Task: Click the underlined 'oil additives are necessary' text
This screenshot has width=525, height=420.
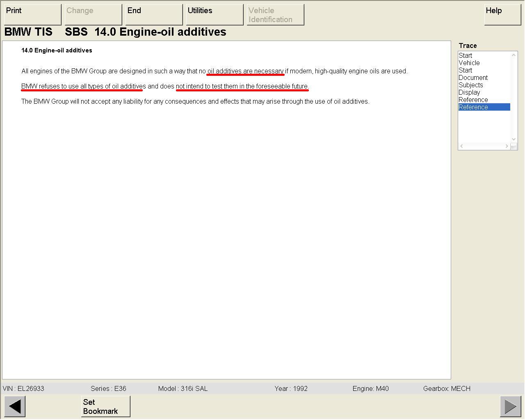Action: 245,71
